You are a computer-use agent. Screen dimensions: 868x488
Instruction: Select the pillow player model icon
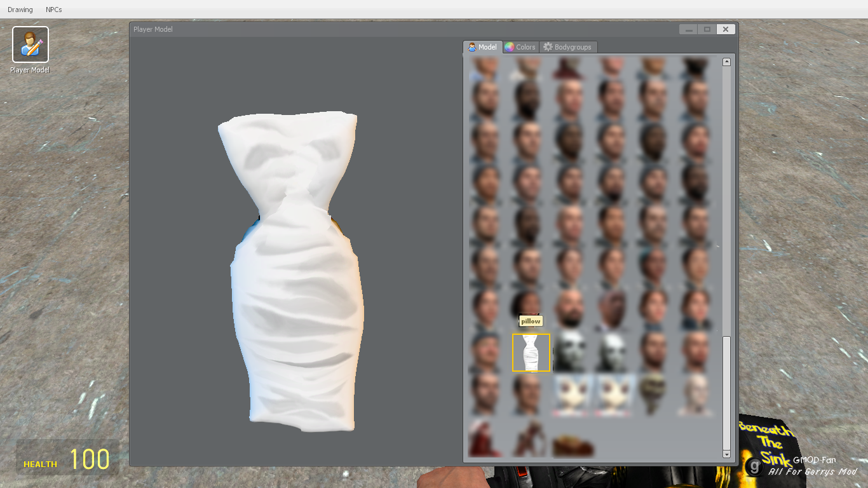(531, 353)
